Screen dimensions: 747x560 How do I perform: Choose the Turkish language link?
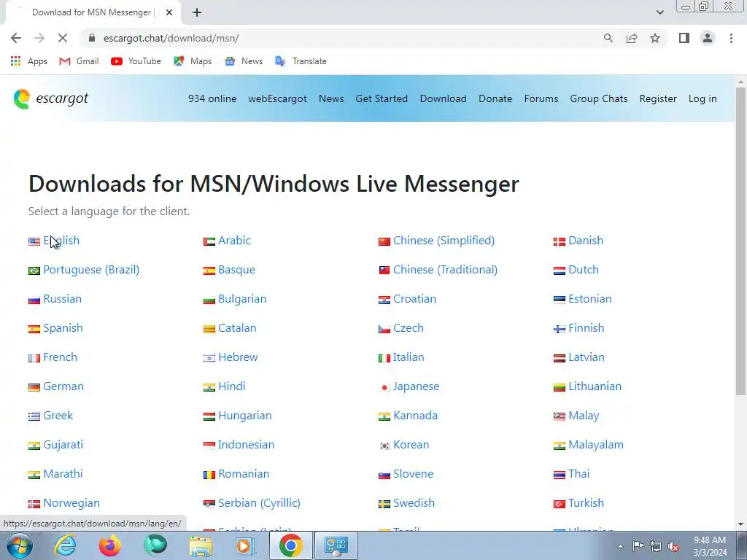[586, 503]
